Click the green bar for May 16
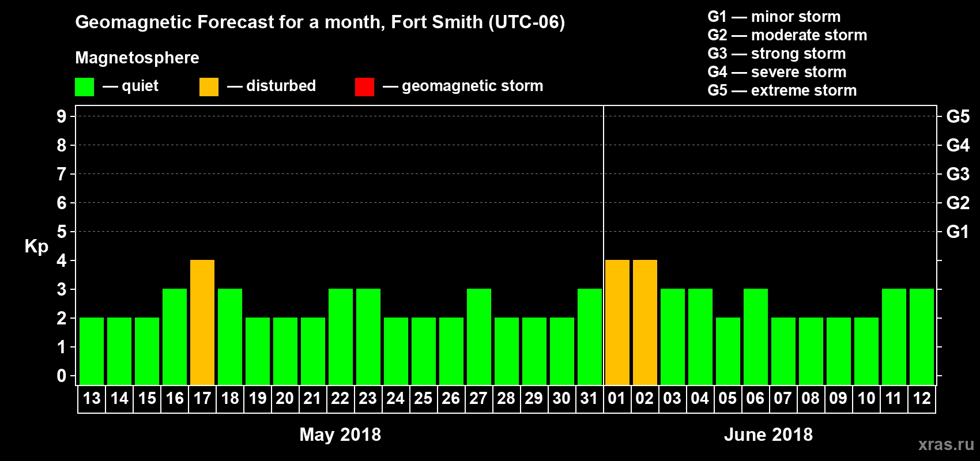Image resolution: width=980 pixels, height=461 pixels. pos(175,337)
